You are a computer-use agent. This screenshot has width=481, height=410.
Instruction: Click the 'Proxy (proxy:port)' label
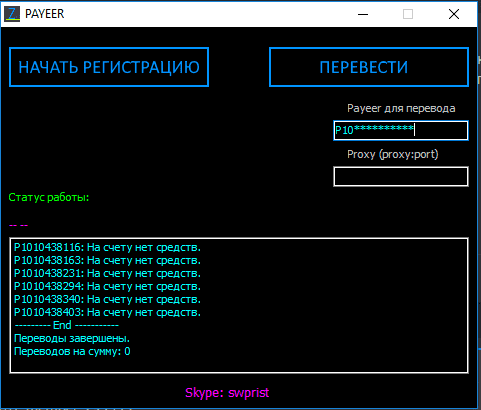393,154
